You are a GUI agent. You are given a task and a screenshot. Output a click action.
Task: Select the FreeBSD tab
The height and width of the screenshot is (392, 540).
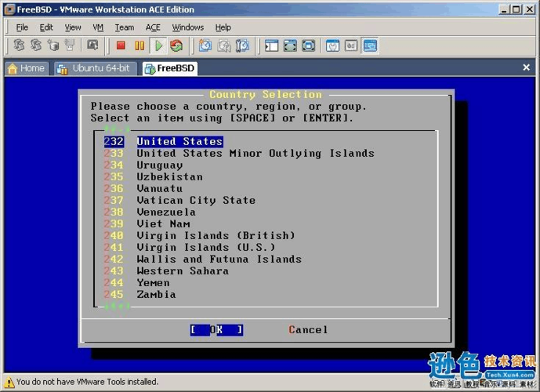click(170, 68)
